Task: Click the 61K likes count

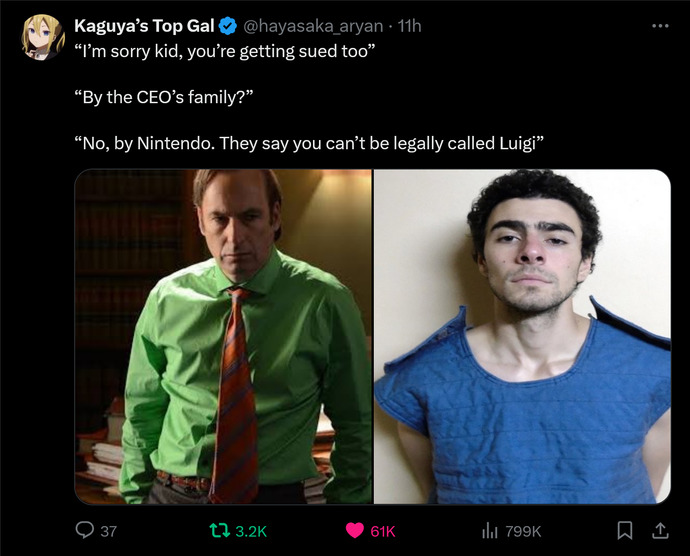Action: pos(383,531)
